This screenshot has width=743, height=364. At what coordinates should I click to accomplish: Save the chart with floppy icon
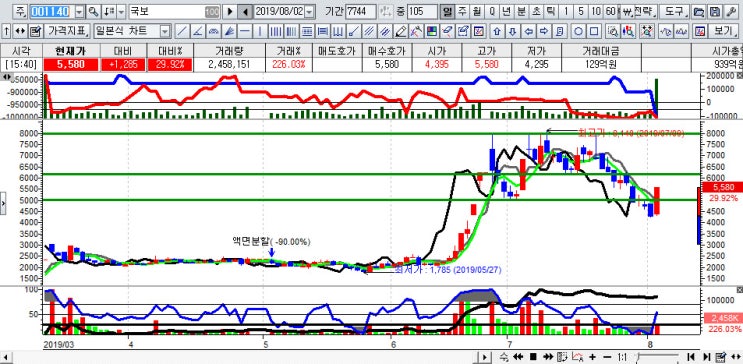(716, 11)
